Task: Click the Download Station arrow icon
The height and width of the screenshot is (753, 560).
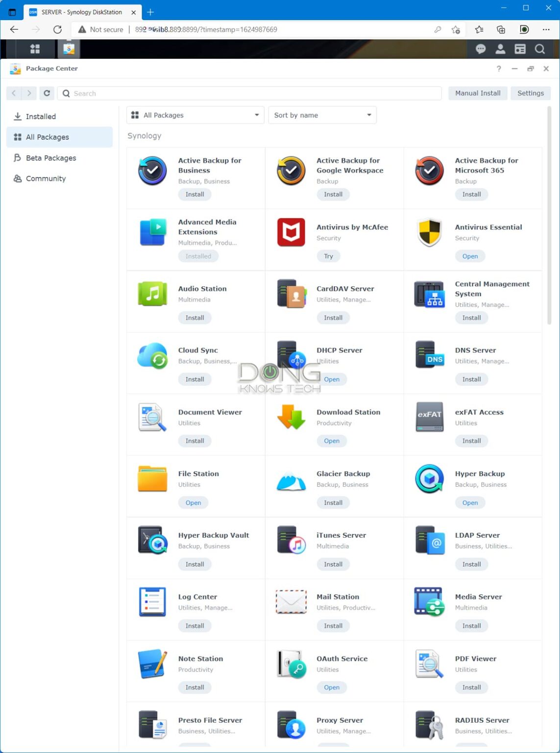Action: click(291, 418)
